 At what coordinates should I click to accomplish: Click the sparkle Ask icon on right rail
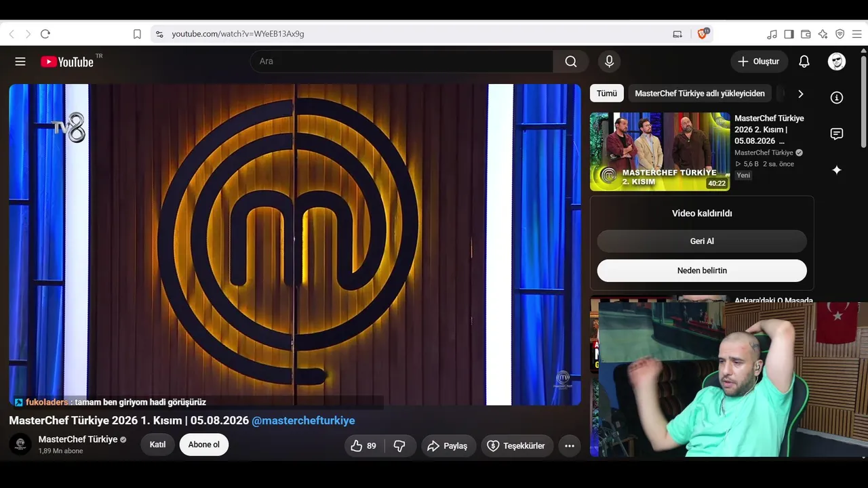point(837,170)
